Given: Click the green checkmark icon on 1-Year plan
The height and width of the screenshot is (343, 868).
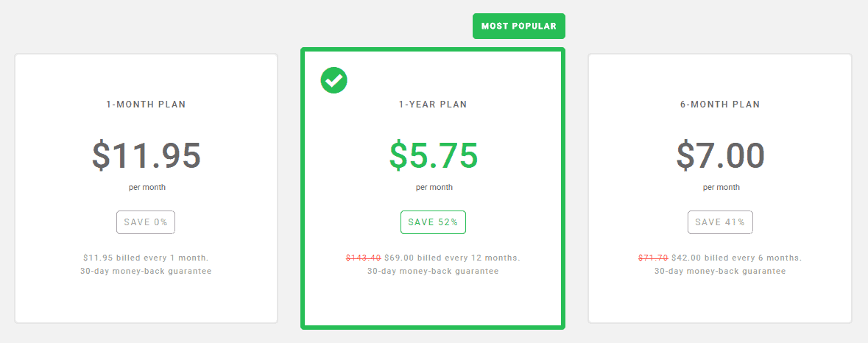Looking at the screenshot, I should [334, 80].
